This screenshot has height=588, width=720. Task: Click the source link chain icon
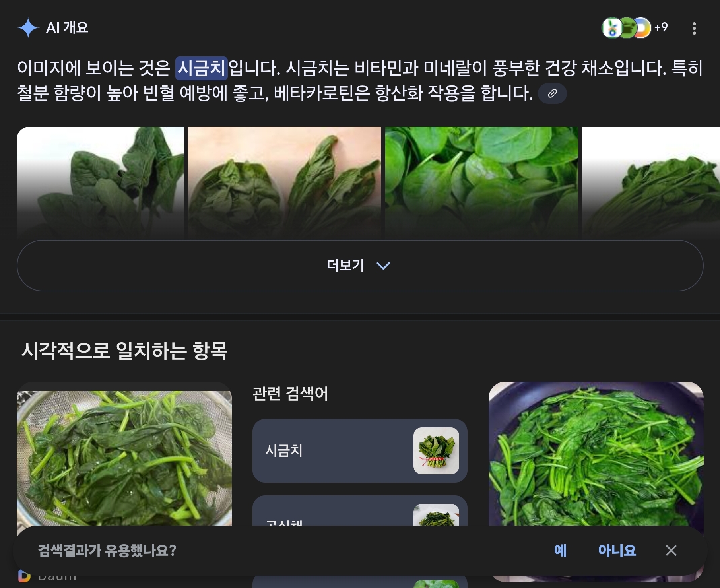click(x=552, y=93)
